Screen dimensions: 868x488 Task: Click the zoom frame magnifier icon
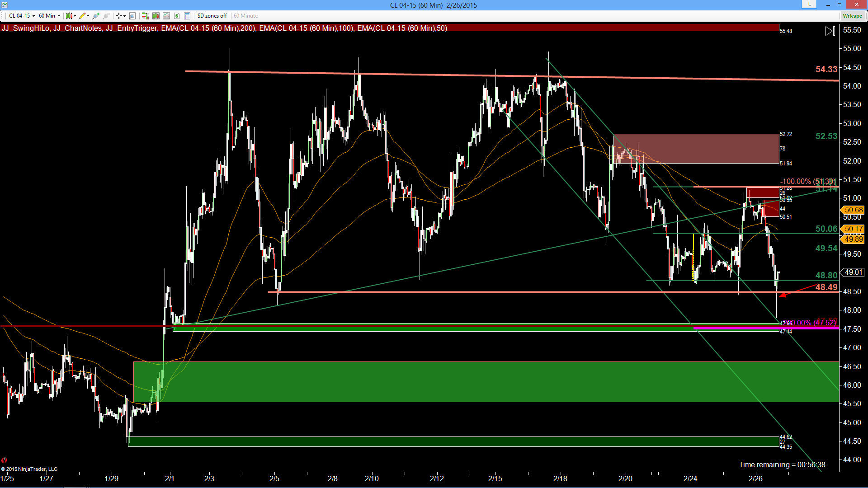pos(132,16)
